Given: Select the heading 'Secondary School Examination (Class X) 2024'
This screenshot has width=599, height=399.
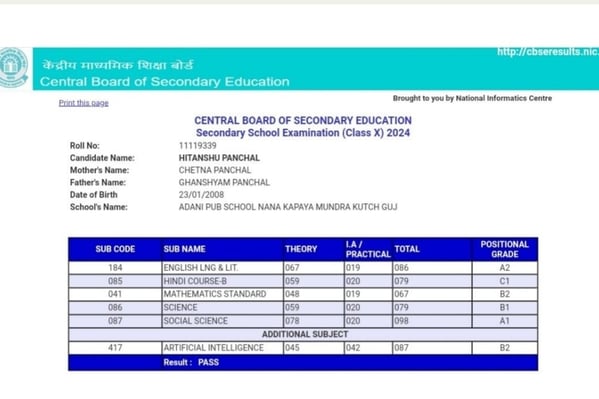Looking at the screenshot, I should (x=303, y=133).
